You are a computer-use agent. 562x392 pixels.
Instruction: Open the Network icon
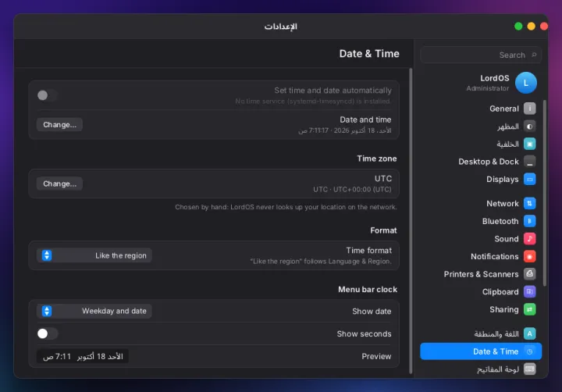[x=529, y=203]
